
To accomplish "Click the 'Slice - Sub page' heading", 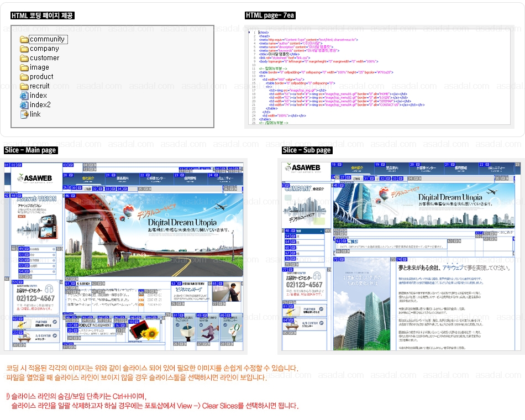I will point(307,150).
